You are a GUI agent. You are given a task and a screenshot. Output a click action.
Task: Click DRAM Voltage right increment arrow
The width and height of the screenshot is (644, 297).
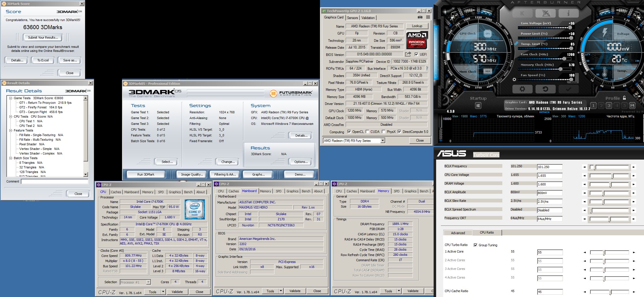[634, 184]
